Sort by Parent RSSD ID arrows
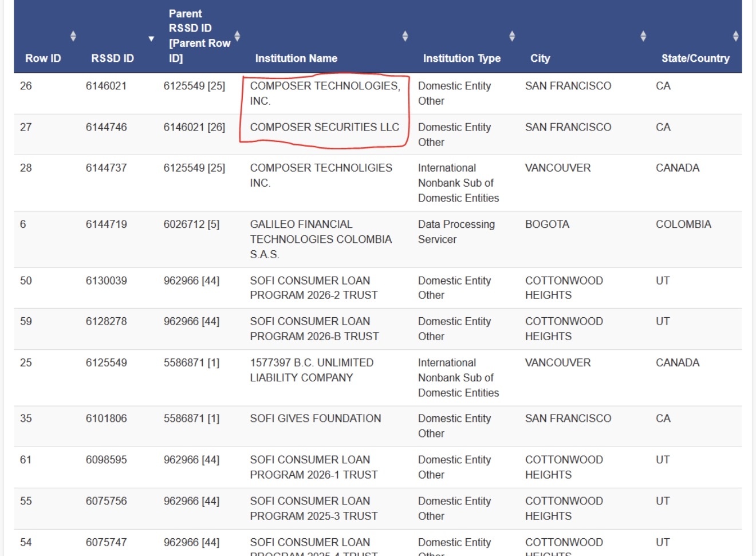The width and height of the screenshot is (756, 556). coord(237,37)
